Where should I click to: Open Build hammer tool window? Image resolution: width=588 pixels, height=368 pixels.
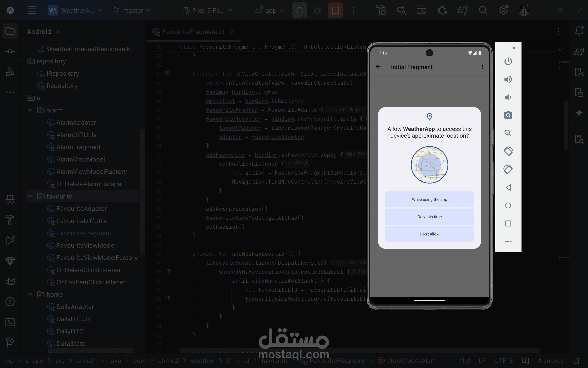(10, 220)
